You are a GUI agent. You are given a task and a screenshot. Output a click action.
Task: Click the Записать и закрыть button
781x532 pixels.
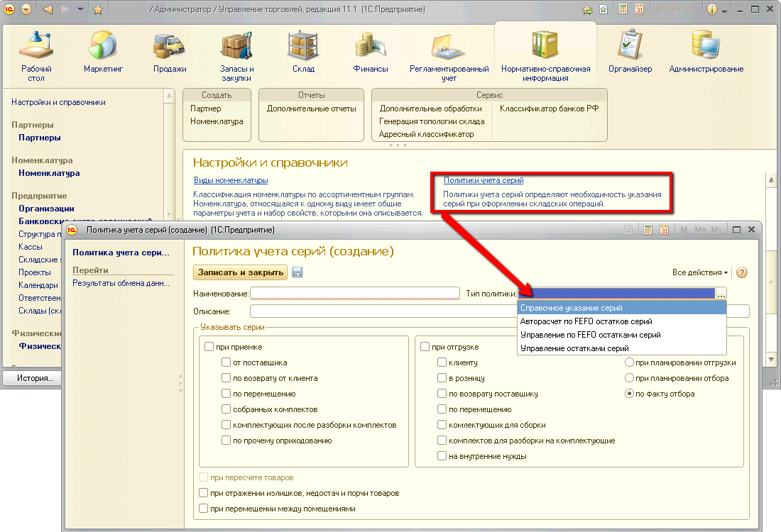(x=241, y=272)
